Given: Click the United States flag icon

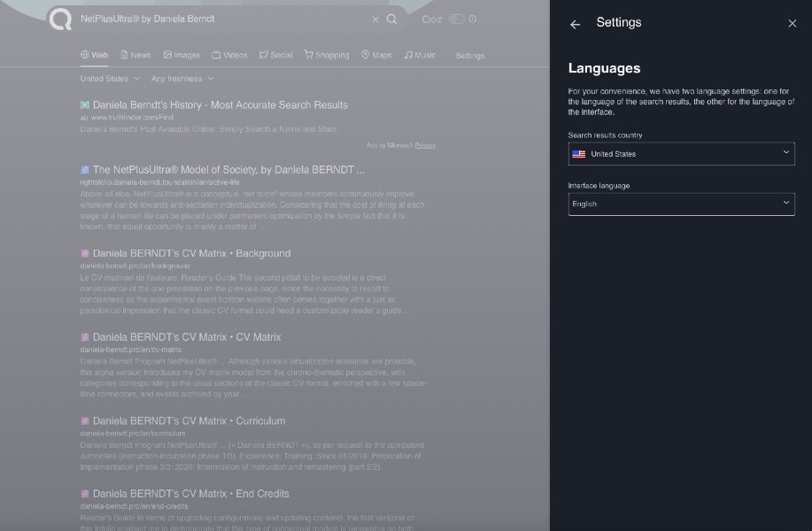Looking at the screenshot, I should tap(579, 154).
